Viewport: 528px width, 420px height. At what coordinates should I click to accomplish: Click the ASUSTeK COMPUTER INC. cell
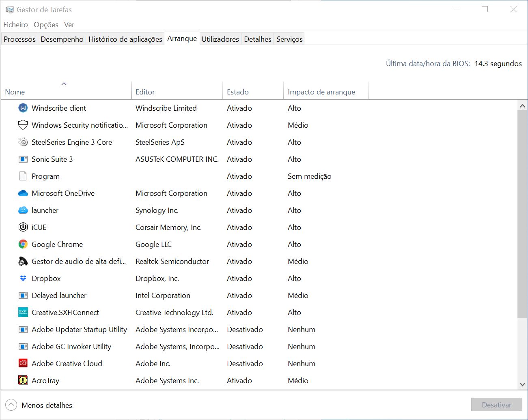(x=177, y=159)
